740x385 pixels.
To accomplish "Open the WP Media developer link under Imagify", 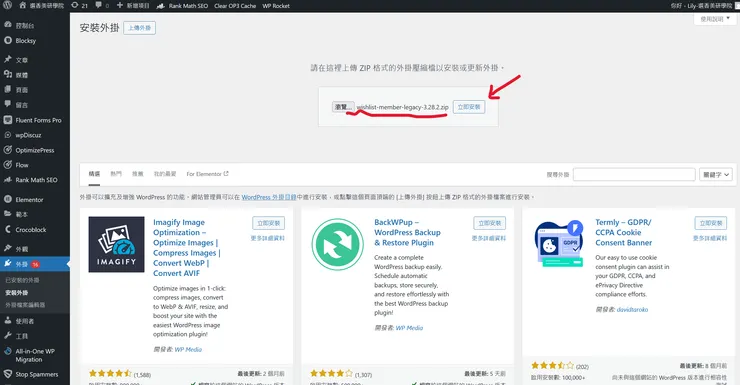I will (x=188, y=350).
